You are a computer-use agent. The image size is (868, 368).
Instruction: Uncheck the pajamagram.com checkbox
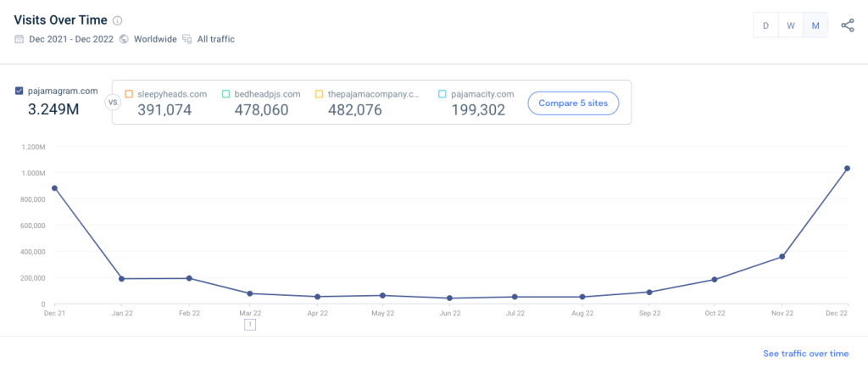pyautogui.click(x=19, y=92)
